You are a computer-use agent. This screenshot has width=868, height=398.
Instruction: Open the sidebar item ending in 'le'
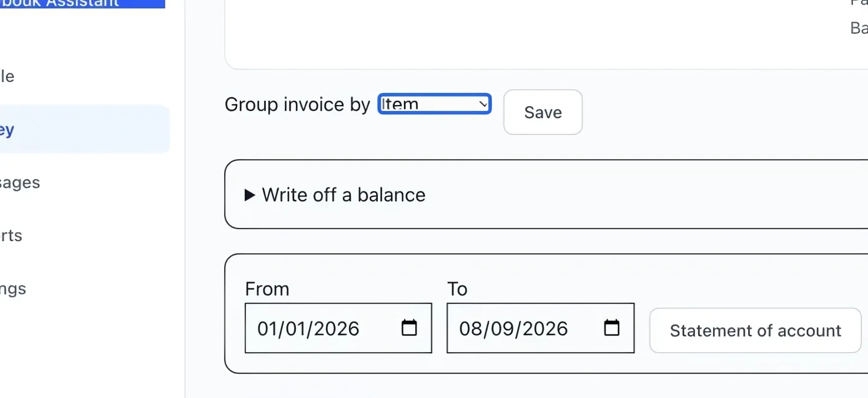pyautogui.click(x=7, y=76)
